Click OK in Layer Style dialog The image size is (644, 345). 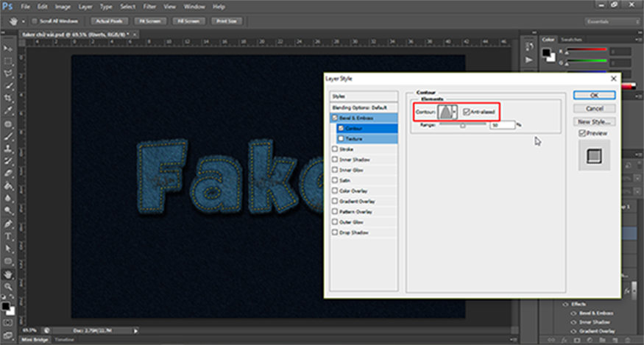[x=595, y=96]
